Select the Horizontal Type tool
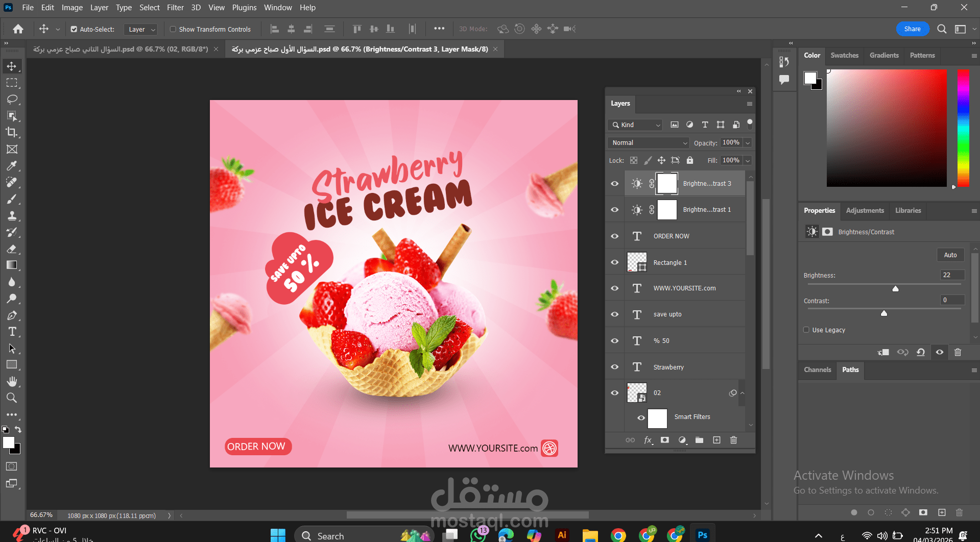This screenshot has height=542, width=980. click(12, 332)
